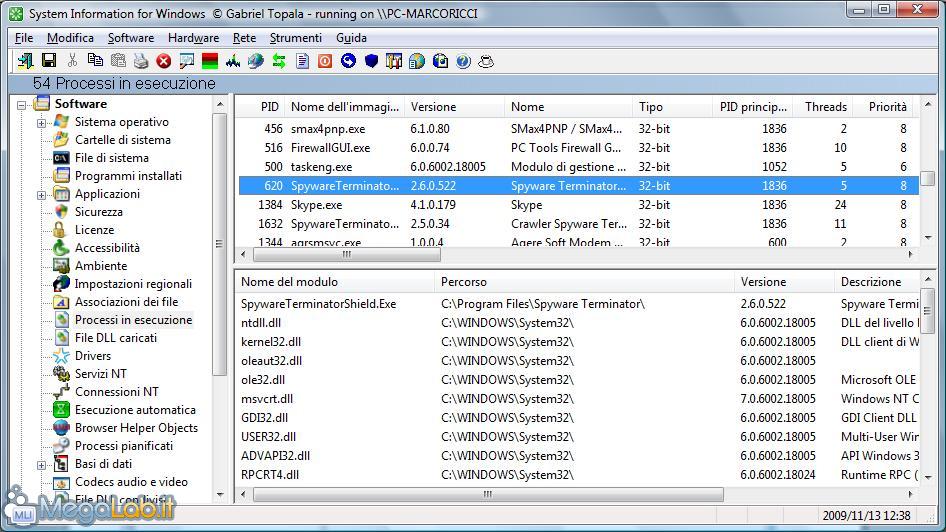
Task: Expand the Applicazioni tree node
Action: tap(41, 194)
